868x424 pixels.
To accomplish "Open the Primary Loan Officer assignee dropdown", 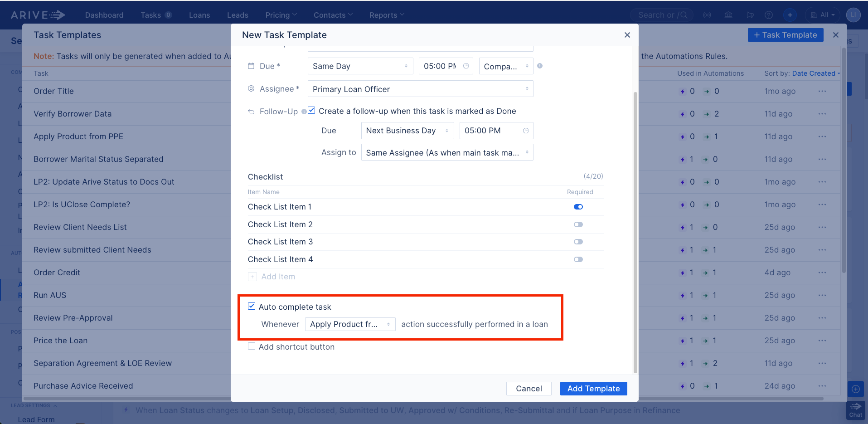I will tap(420, 88).
